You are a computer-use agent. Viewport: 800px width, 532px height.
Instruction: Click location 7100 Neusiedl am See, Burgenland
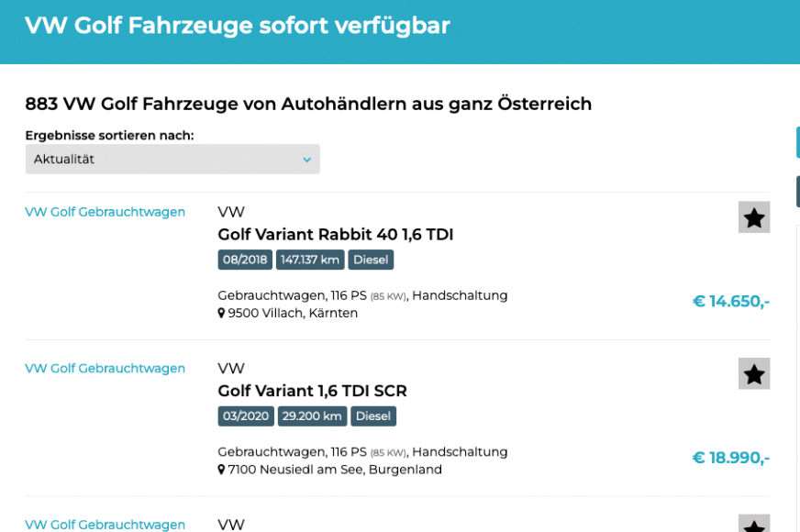335,470
